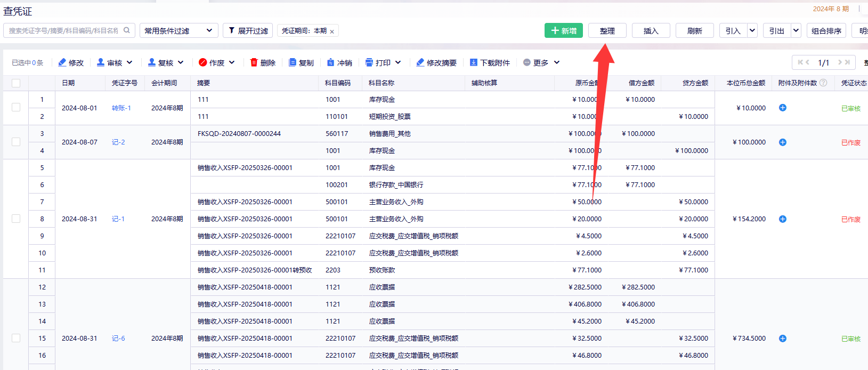The height and width of the screenshot is (370, 868).
Task: Click the 刷新 button
Action: tap(695, 30)
